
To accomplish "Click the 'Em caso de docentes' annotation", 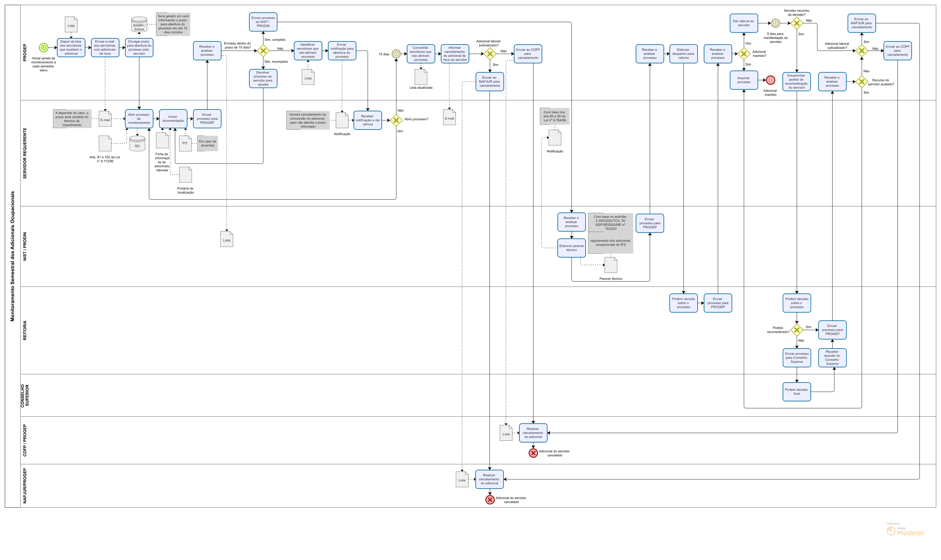I will coord(208,143).
